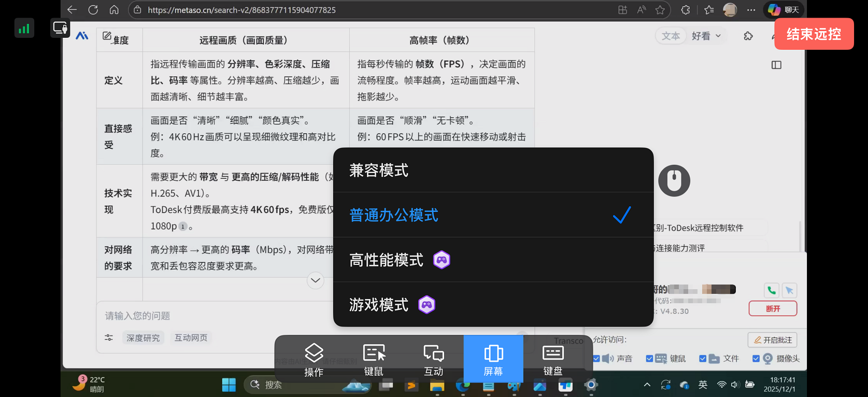The width and height of the screenshot is (868, 397).
Task: Click the metaso.cn address bar URL
Action: click(x=241, y=10)
